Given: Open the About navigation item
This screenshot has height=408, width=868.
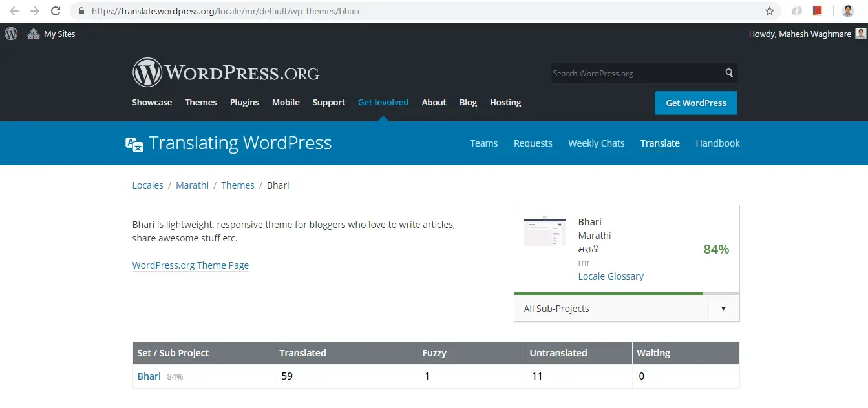Looking at the screenshot, I should click(x=434, y=102).
